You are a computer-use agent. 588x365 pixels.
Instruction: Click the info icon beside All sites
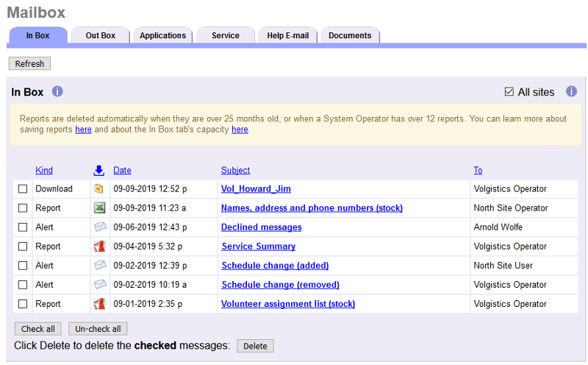pos(571,91)
